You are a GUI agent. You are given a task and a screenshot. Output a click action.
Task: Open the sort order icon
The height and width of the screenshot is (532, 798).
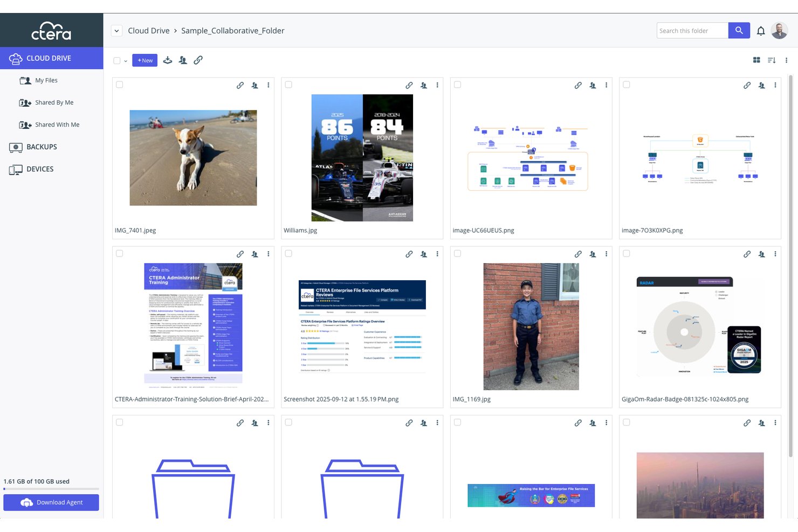pos(772,60)
